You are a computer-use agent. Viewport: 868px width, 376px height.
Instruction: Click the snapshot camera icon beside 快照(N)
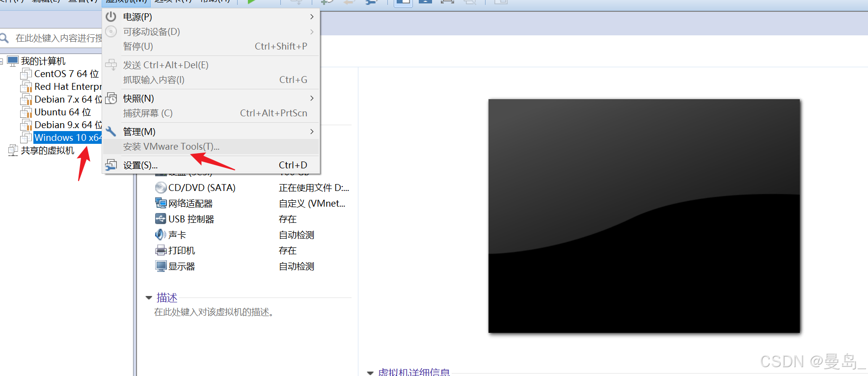(111, 98)
